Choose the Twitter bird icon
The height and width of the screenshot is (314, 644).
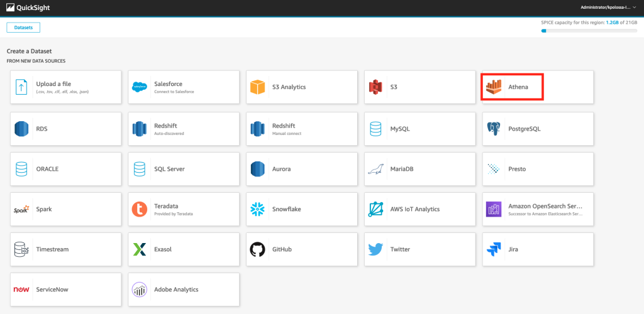point(375,249)
